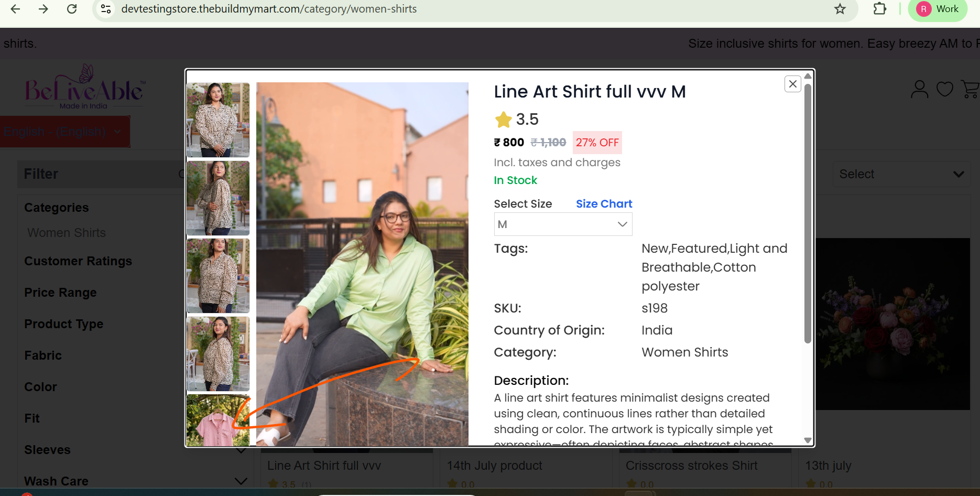The image size is (980, 496).
Task: Open the 13th july product listing
Action: (x=828, y=466)
